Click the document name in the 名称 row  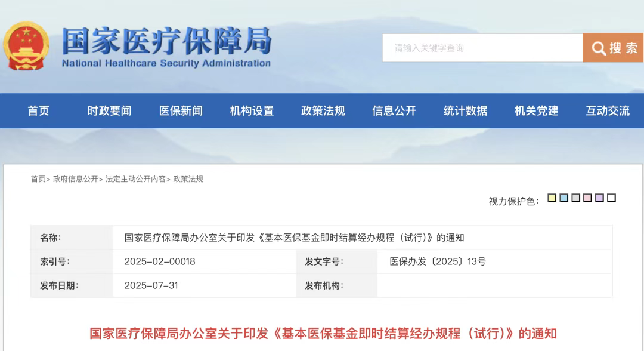294,238
